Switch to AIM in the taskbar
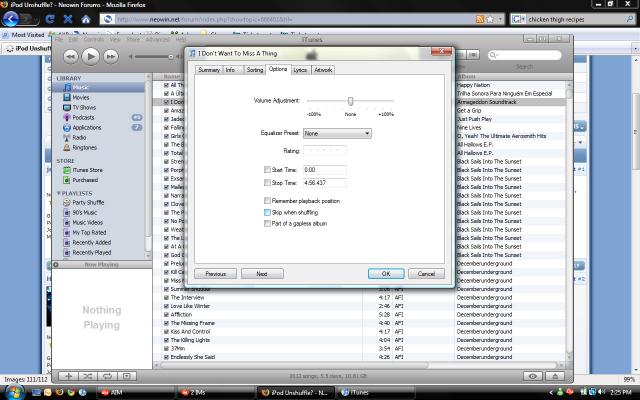Viewport: 640px width, 400px height. (x=134, y=393)
